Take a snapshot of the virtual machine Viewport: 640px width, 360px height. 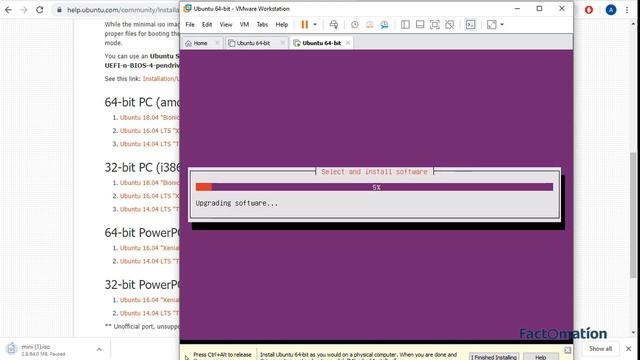point(355,24)
